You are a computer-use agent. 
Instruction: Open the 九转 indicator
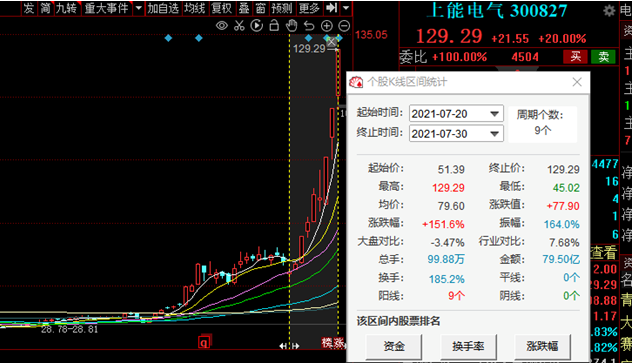(x=66, y=8)
